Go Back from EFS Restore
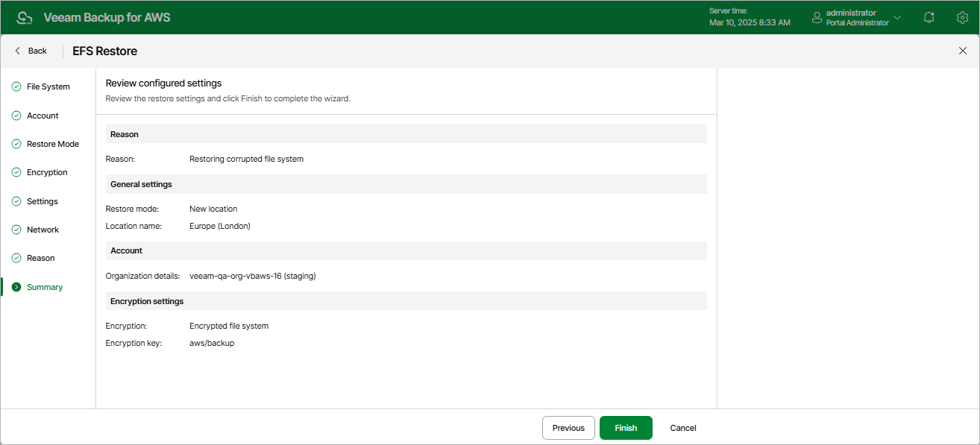Viewport: 980px width, 445px height. (31, 51)
